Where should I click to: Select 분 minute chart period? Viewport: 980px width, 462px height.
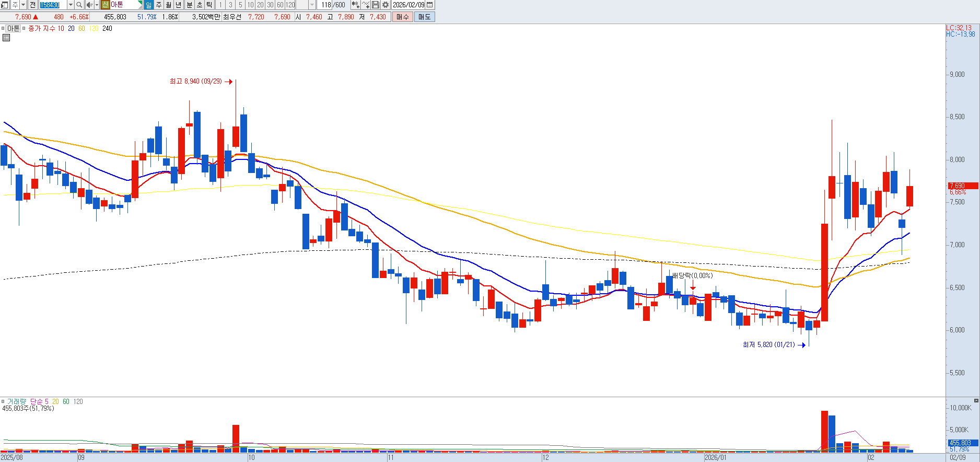pos(189,5)
